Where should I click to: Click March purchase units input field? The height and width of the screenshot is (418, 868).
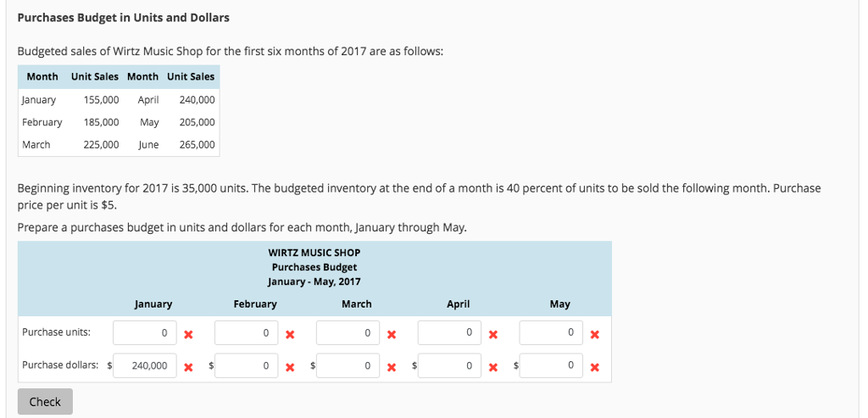(348, 333)
